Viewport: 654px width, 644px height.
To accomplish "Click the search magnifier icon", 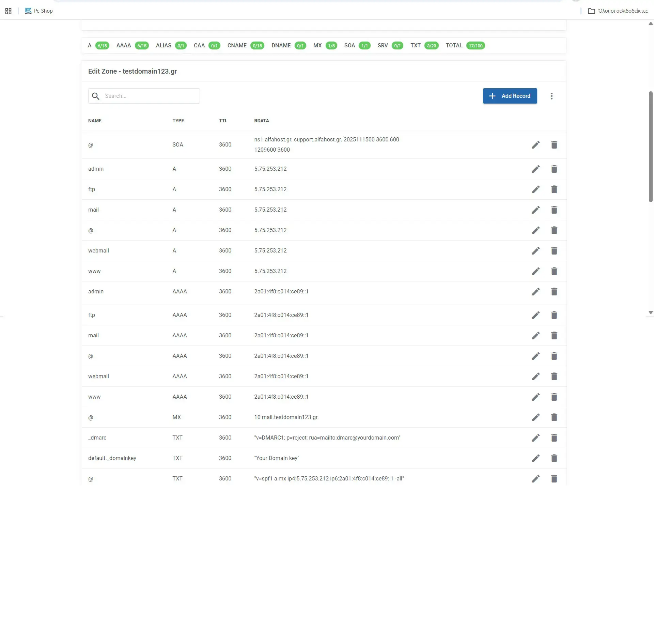I will tap(96, 96).
